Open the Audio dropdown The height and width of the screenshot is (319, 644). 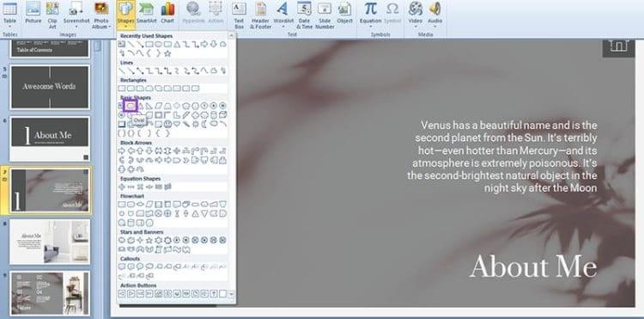[434, 15]
